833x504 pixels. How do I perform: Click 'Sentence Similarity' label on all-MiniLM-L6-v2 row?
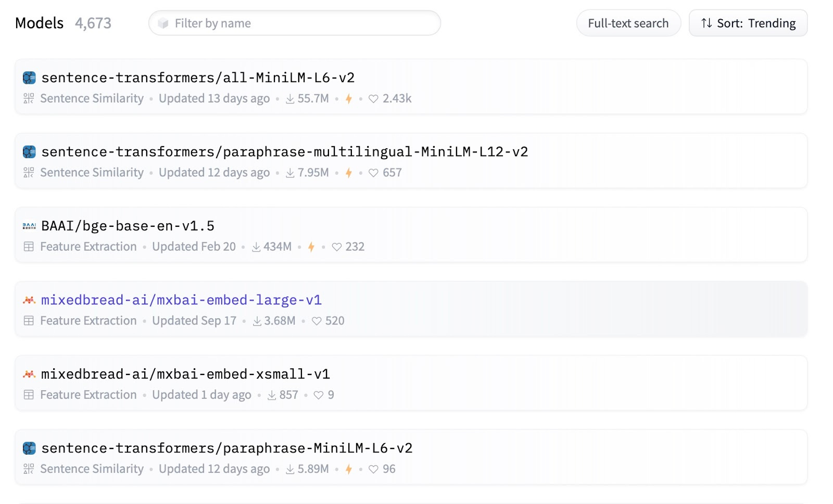[x=92, y=99]
